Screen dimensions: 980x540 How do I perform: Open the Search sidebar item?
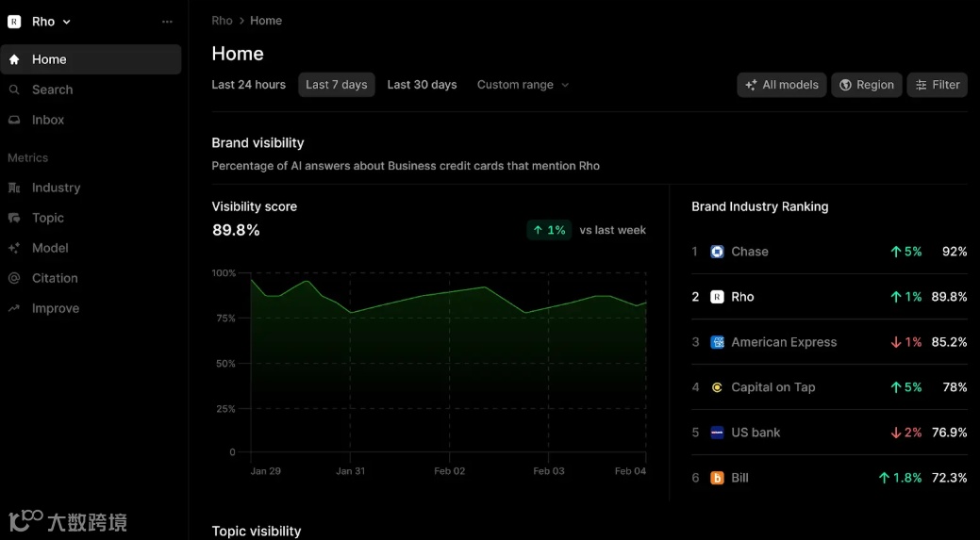point(91,90)
